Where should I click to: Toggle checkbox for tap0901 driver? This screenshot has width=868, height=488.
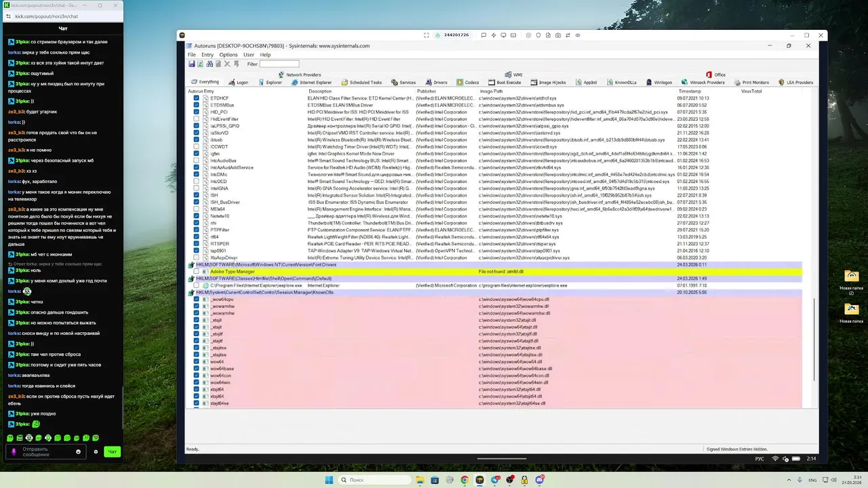click(x=197, y=251)
